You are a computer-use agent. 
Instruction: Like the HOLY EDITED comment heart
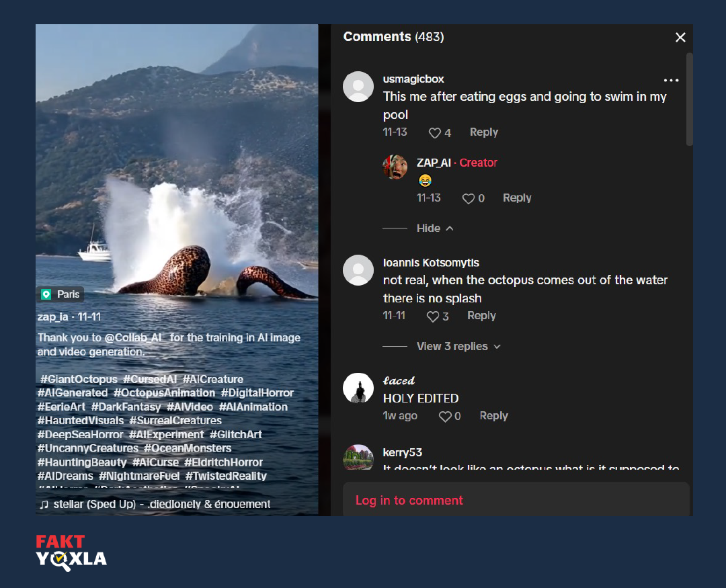(x=445, y=416)
